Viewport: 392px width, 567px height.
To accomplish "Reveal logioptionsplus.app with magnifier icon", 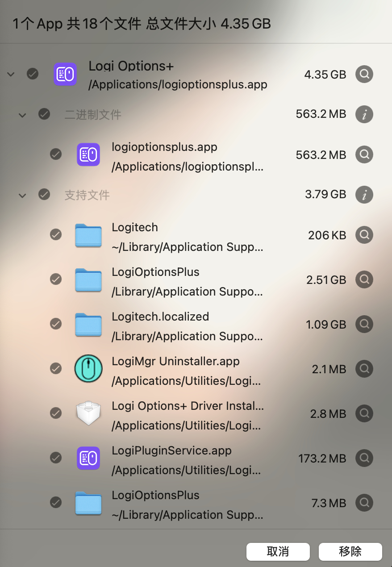I will click(364, 154).
